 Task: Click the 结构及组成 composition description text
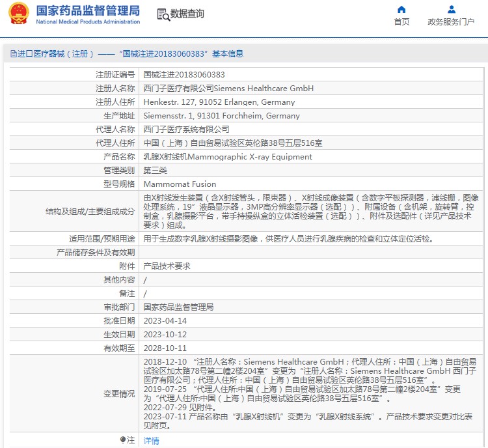point(310,211)
